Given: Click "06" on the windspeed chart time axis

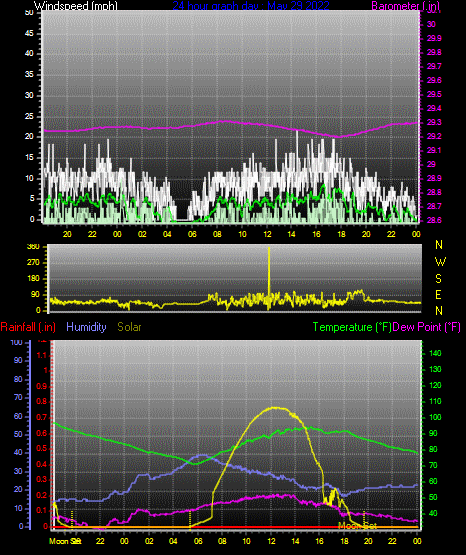Looking at the screenshot, I should (x=192, y=234).
